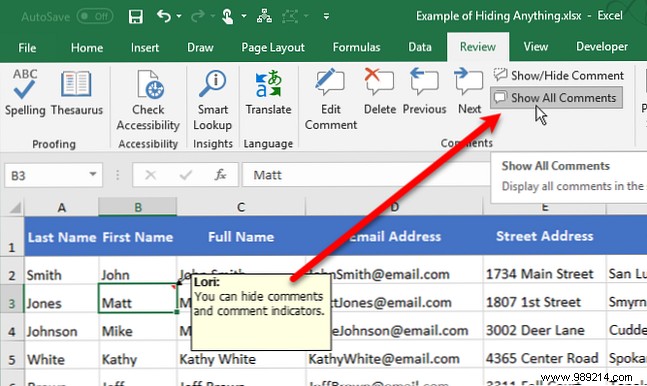
Task: Select column C header
Action: (241, 207)
